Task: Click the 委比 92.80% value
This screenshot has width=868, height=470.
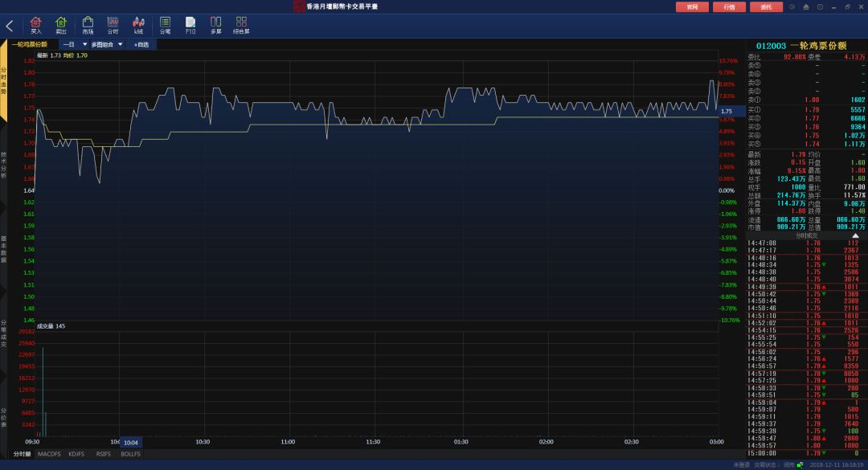Action: coord(794,57)
